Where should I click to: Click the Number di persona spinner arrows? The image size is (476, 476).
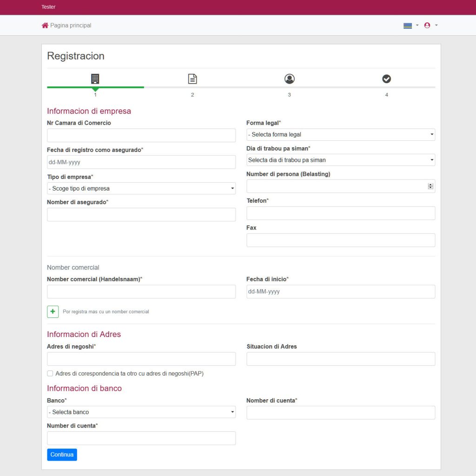pyautogui.click(x=430, y=186)
